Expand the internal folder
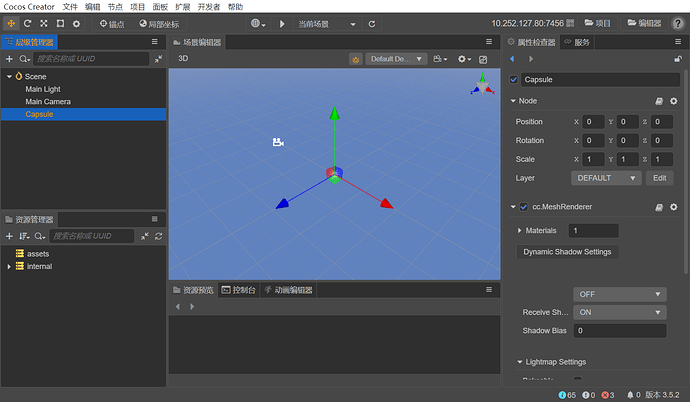This screenshot has height=402, width=690. pos(9,267)
